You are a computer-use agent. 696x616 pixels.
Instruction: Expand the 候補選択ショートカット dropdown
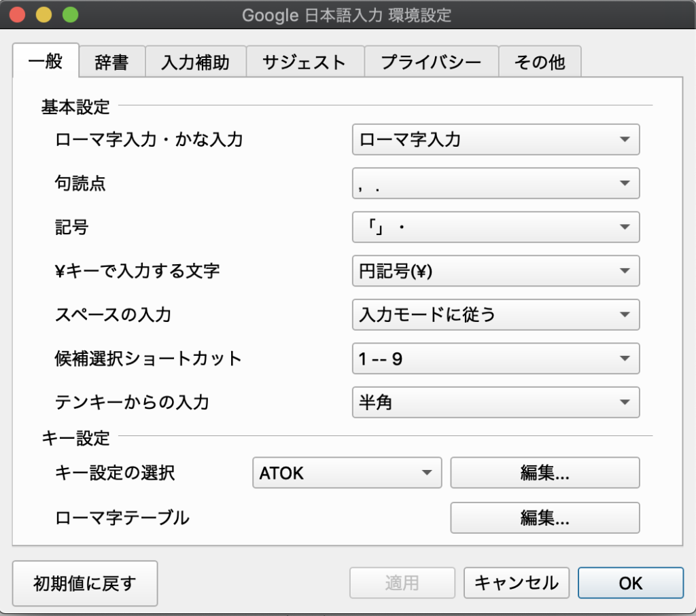pyautogui.click(x=495, y=359)
